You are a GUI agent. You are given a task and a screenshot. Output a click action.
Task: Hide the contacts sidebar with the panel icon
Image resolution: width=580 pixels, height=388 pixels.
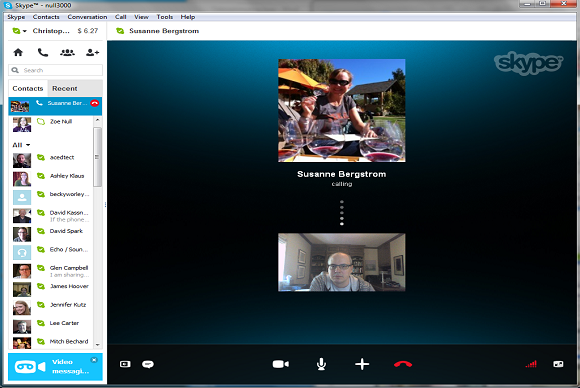[125, 364]
